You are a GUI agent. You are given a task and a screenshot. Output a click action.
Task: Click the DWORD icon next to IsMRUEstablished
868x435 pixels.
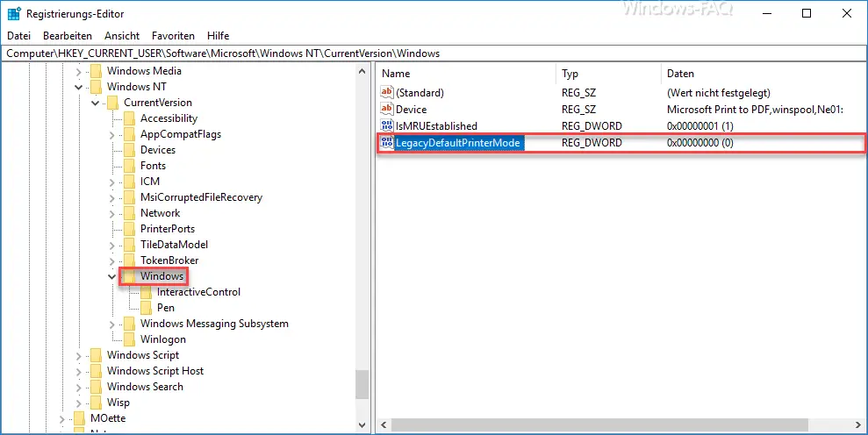[387, 125]
